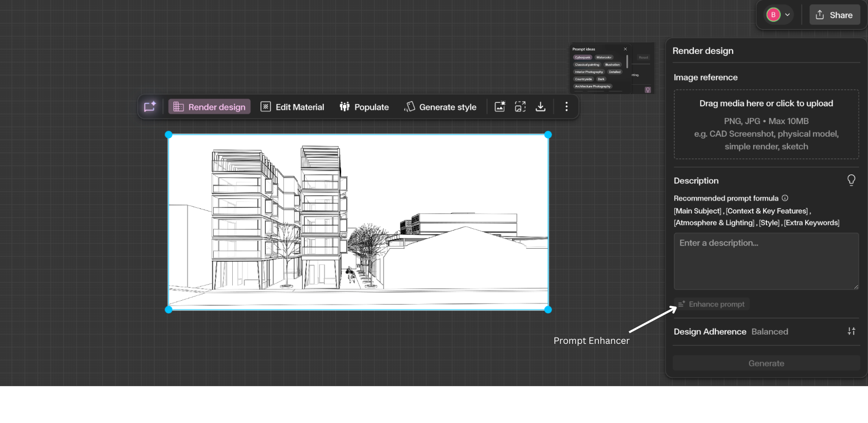Click the description input field
The width and height of the screenshot is (868, 423).
tap(765, 261)
